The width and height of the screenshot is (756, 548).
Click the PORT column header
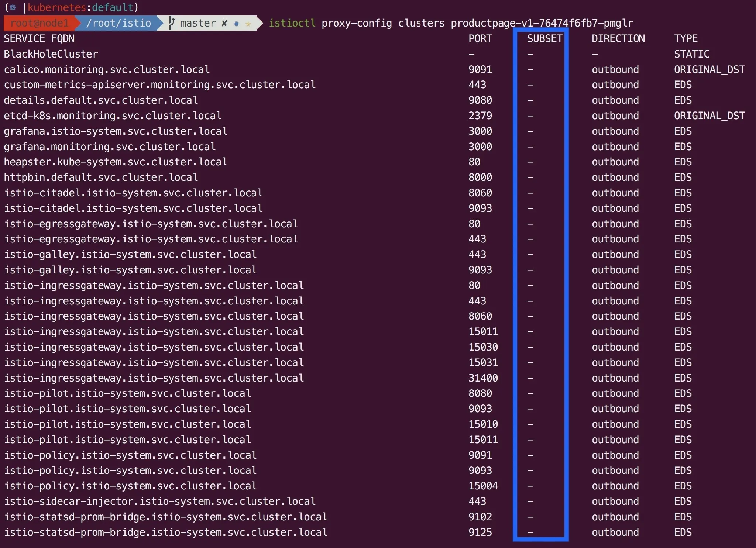point(480,38)
